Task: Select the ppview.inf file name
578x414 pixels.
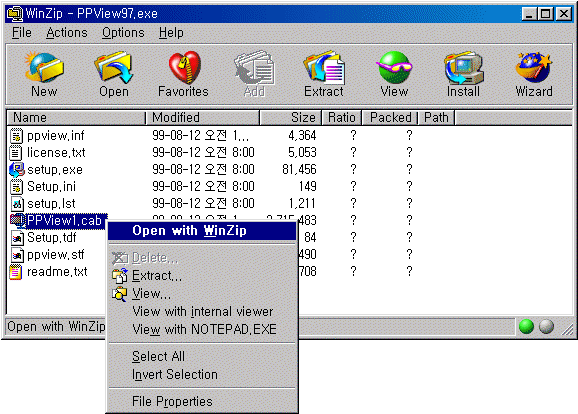Action: 56,136
